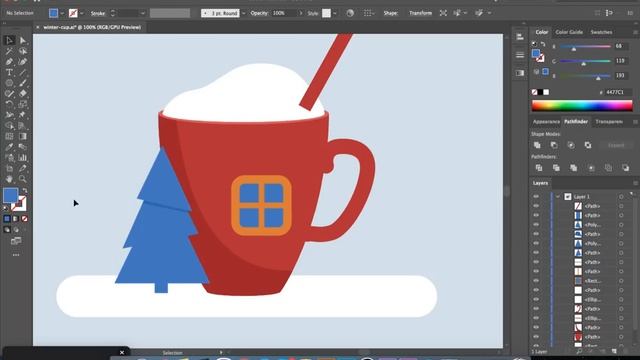Switch to the Color Guide tab

point(569,32)
